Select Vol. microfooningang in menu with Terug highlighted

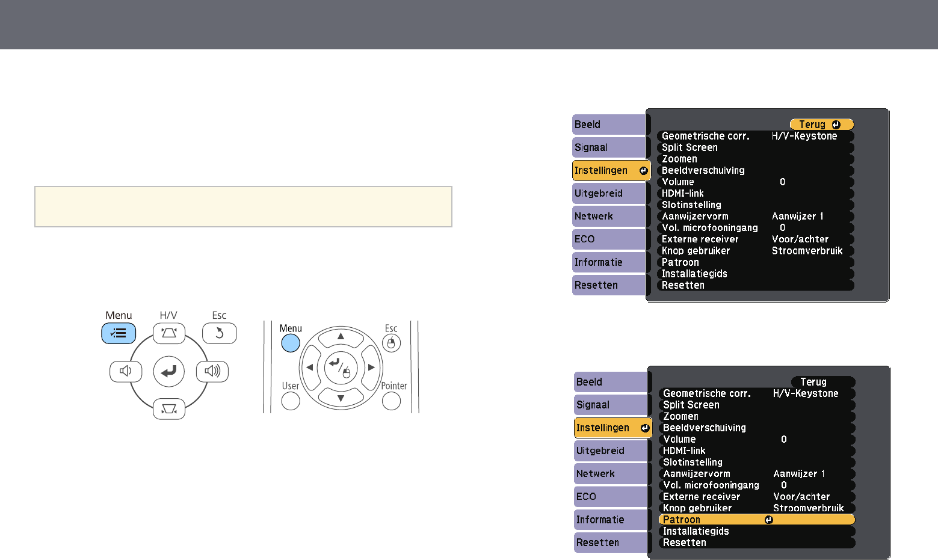point(756,227)
